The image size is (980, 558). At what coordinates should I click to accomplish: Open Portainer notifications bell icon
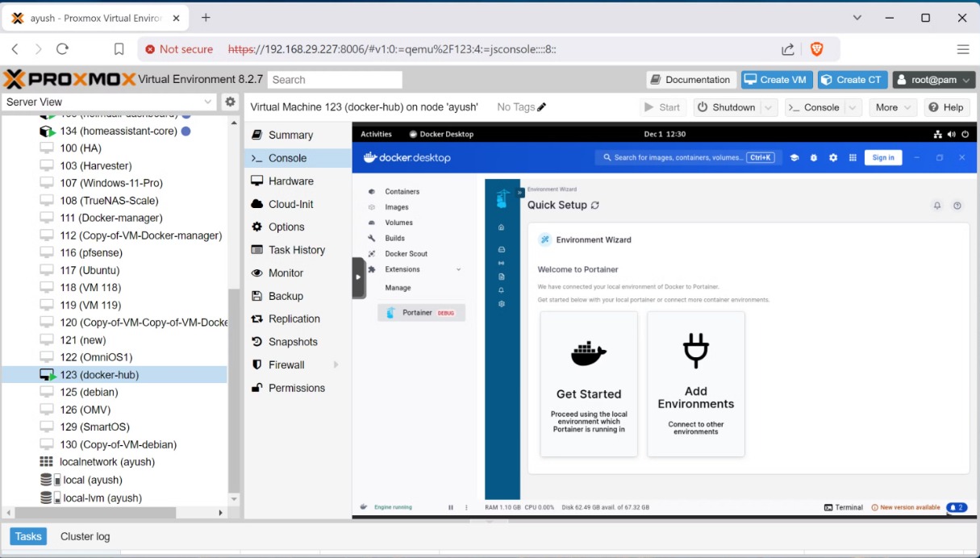point(937,206)
